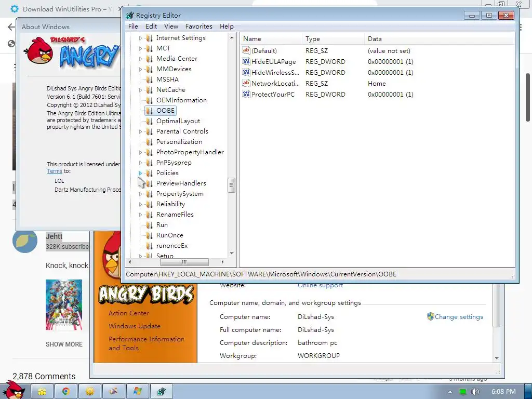
Task: Click the Terms link in About Windows
Action: (55, 171)
